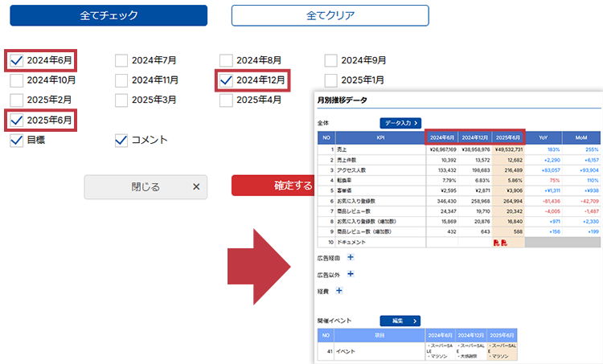
Task: Select the MoM column header
Action: [580, 137]
